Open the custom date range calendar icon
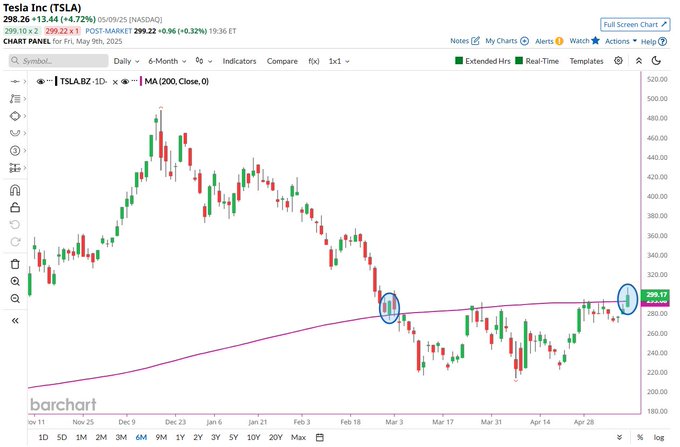Image resolution: width=680 pixels, height=447 pixels. pyautogui.click(x=320, y=437)
